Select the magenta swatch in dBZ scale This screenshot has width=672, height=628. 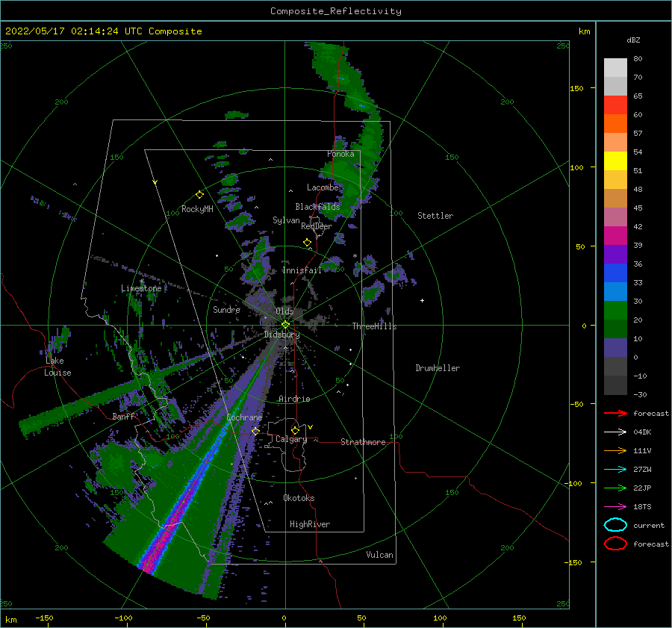615,236
